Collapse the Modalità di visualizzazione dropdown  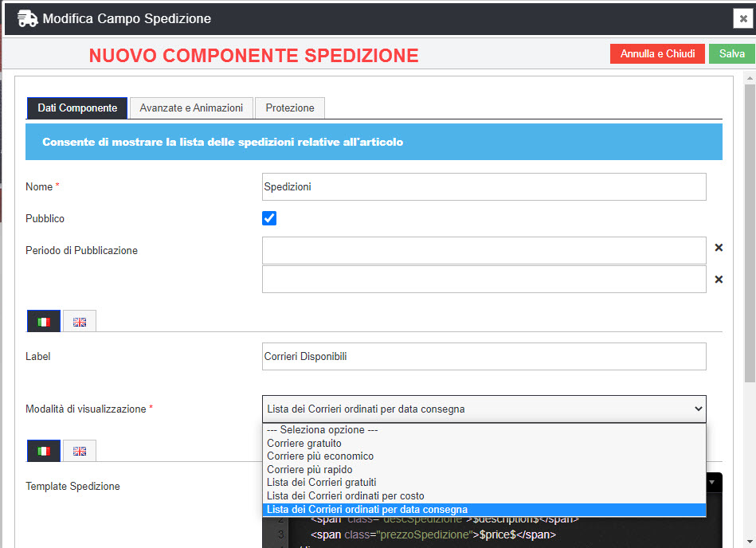[484, 409]
